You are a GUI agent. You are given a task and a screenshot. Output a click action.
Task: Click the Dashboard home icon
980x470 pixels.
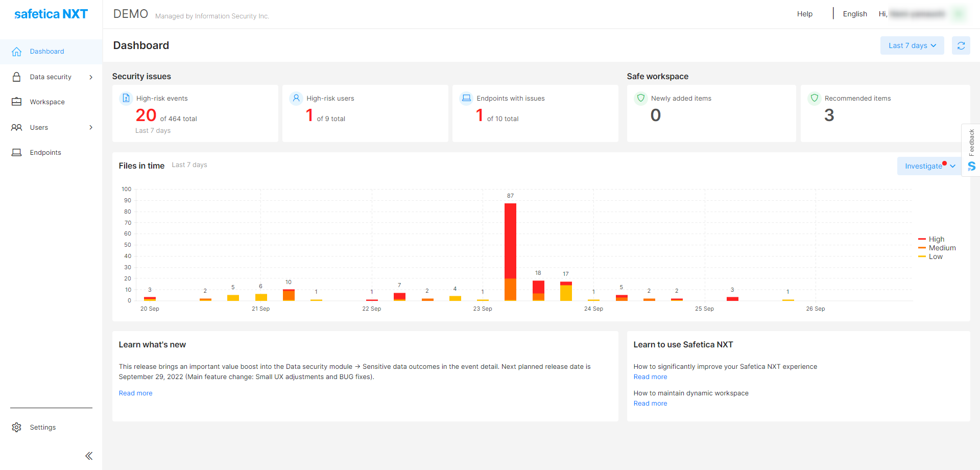(17, 52)
